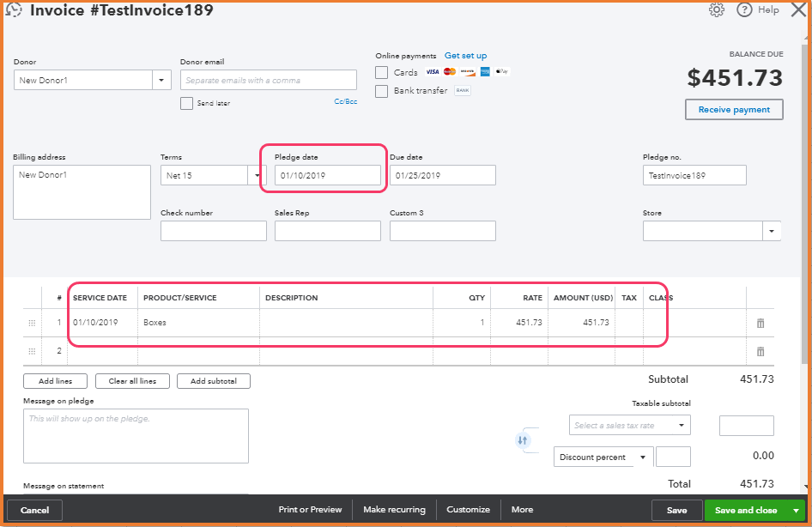
Task: Open the Discount percent dropdown
Action: click(x=603, y=457)
